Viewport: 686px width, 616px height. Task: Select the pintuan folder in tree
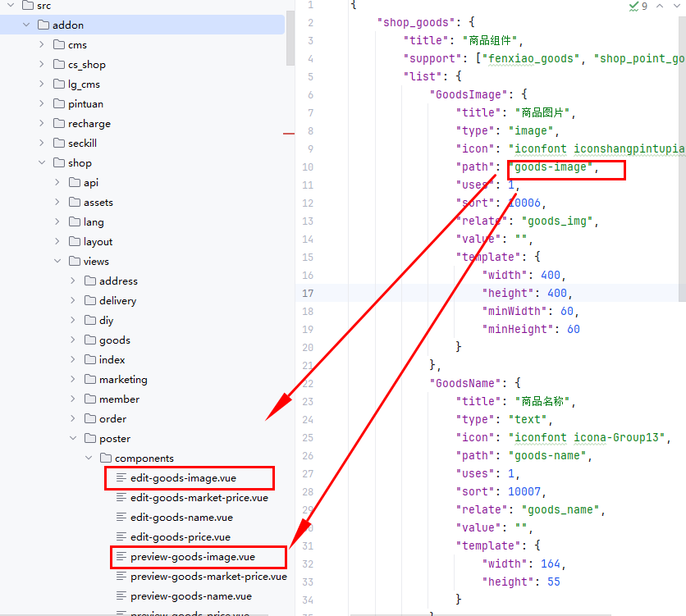pos(85,104)
